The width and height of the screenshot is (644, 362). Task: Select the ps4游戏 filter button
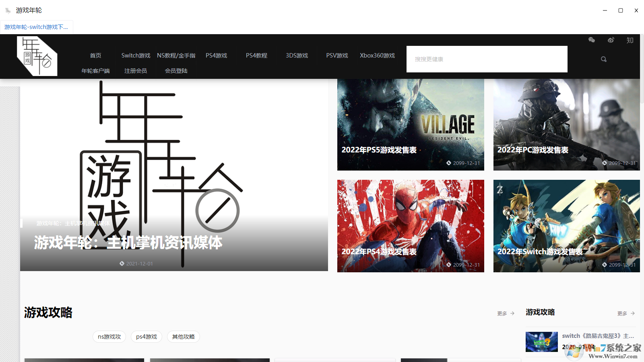click(147, 337)
